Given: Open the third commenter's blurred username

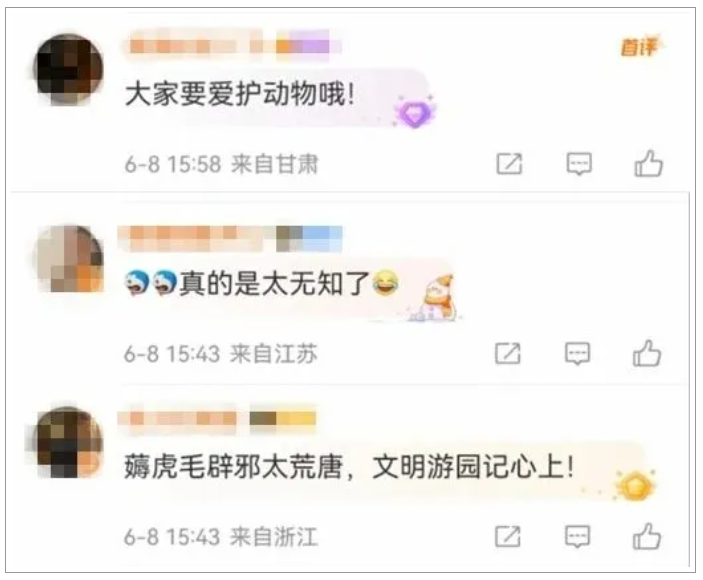Looking at the screenshot, I should click(x=217, y=419).
